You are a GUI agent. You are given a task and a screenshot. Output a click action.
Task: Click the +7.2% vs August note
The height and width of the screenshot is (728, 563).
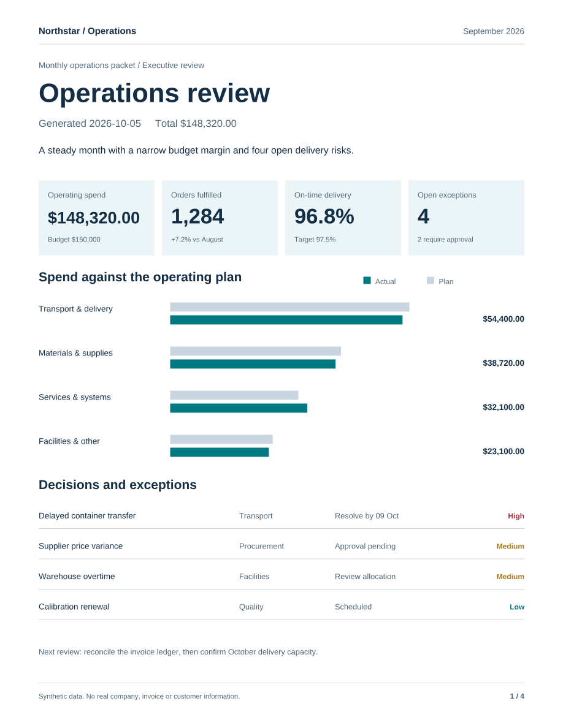click(x=197, y=240)
